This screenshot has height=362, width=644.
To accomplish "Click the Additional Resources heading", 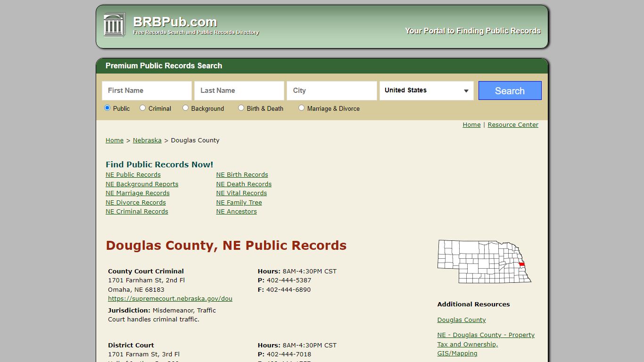I will click(x=473, y=304).
